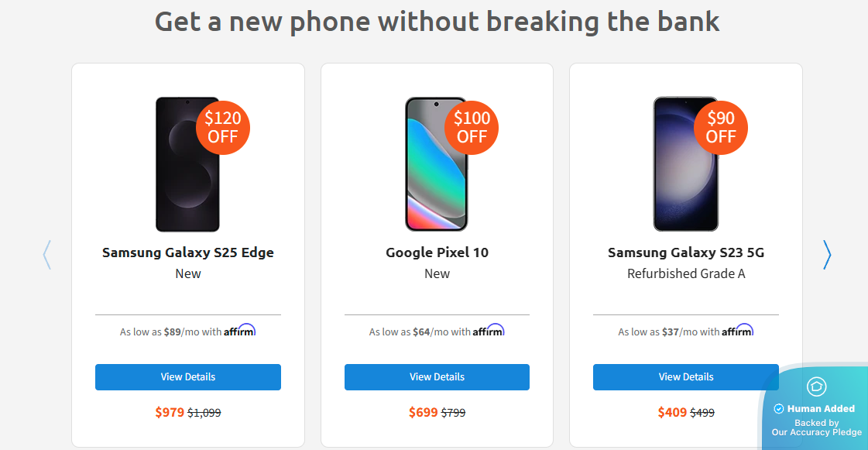Click the $90 OFF discount badge
The image size is (868, 450).
[x=721, y=128]
